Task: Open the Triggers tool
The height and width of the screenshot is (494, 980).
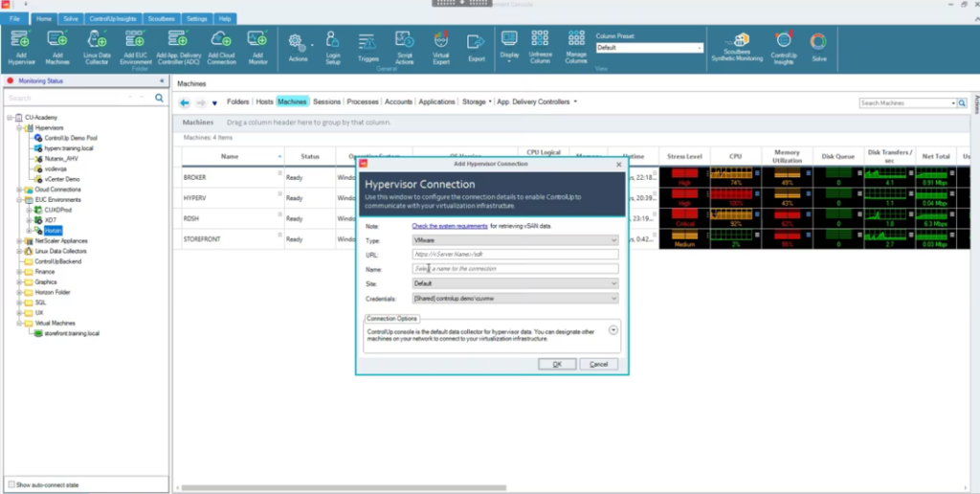Action: 368,48
